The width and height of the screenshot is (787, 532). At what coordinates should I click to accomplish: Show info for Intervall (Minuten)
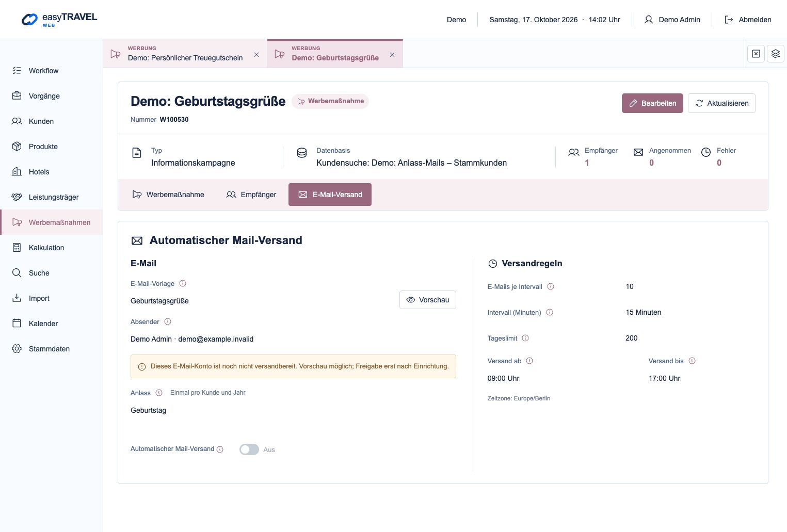[x=550, y=312]
